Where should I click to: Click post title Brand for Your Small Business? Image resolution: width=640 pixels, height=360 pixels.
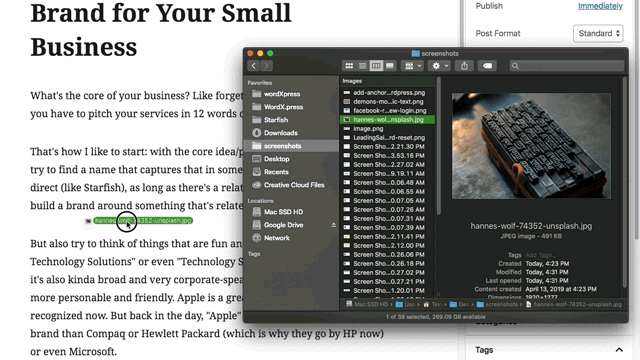tap(161, 29)
